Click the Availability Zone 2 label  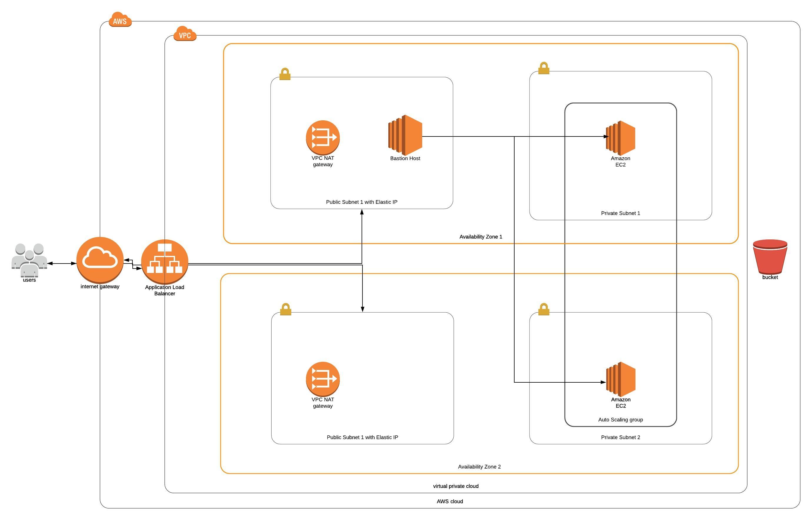479,467
